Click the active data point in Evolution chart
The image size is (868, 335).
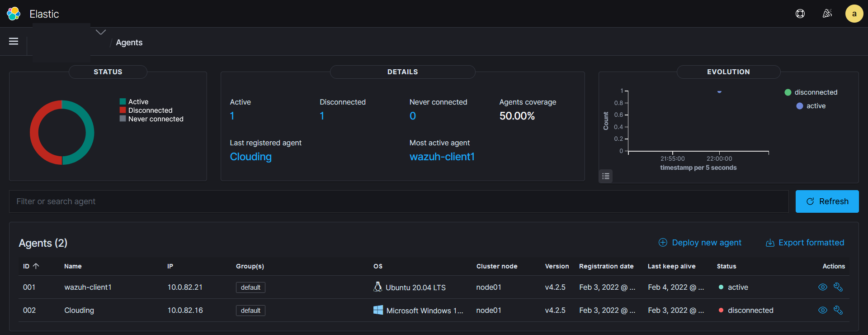[719, 92]
